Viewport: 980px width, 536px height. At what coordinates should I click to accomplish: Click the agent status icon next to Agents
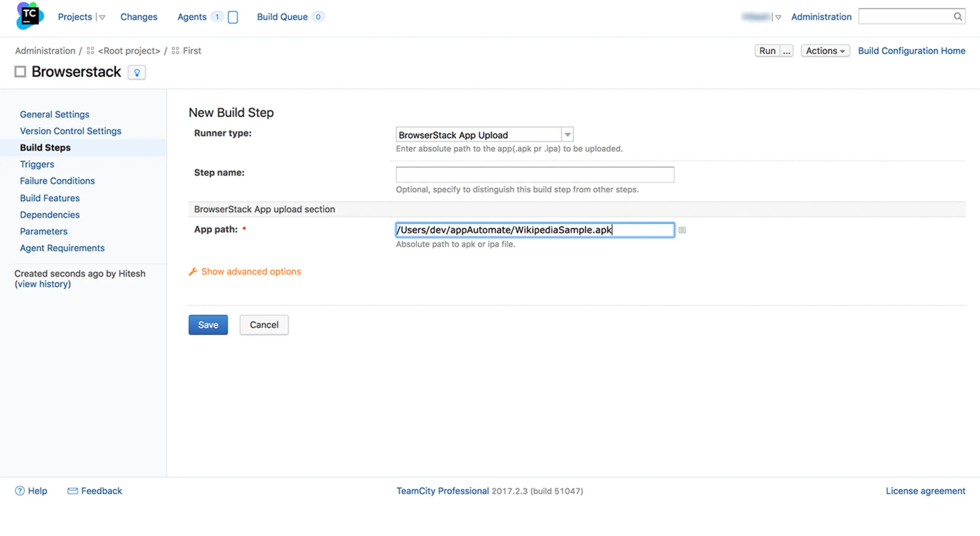[233, 17]
